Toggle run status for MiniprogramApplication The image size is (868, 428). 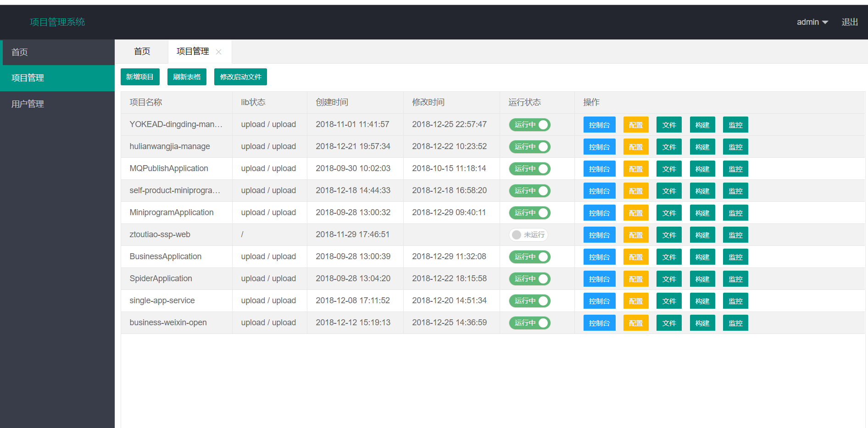click(x=530, y=213)
